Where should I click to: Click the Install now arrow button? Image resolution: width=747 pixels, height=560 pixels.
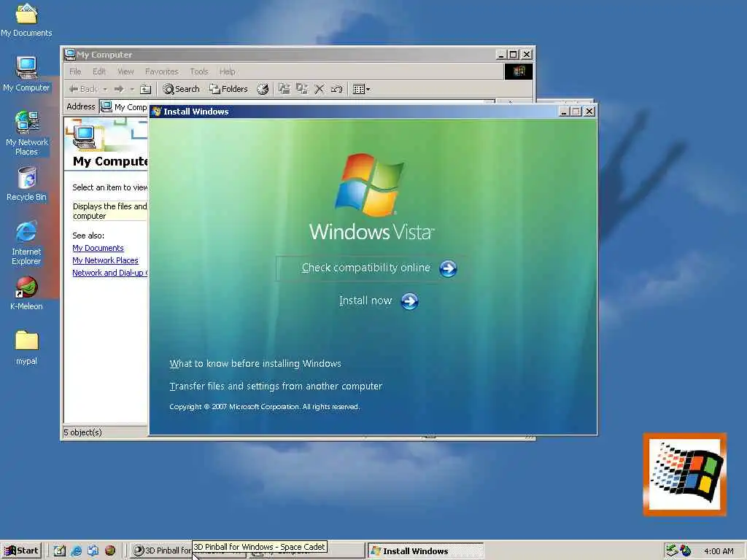[410, 301]
